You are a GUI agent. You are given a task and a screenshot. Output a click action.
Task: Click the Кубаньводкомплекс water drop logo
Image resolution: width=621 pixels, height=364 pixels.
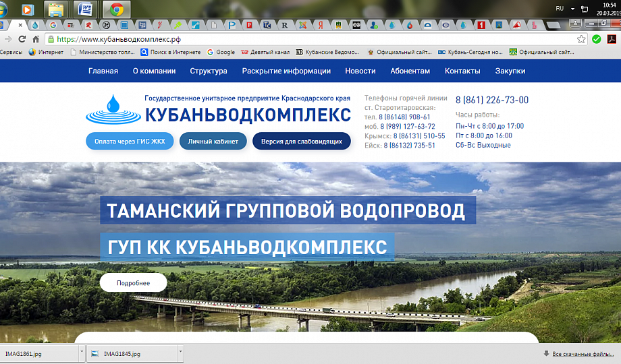click(112, 109)
